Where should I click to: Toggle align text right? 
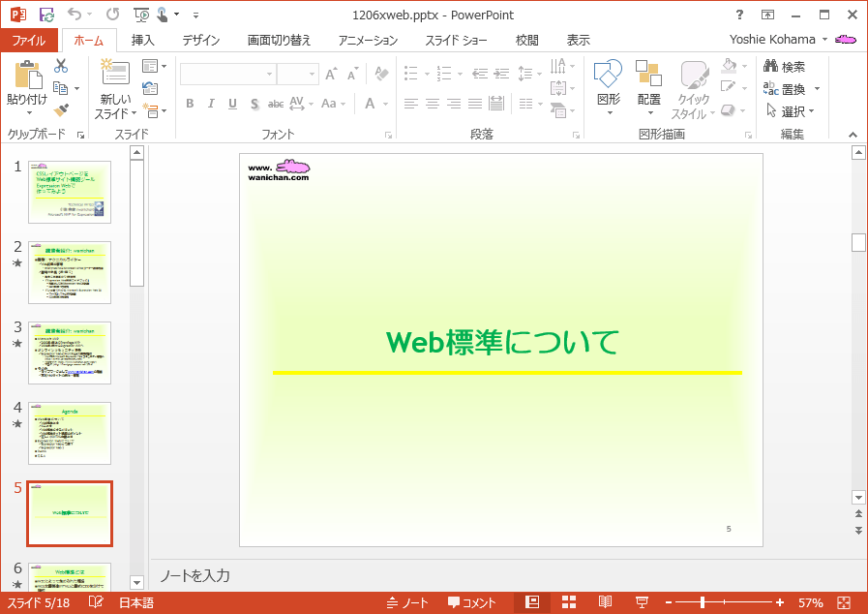tap(454, 104)
